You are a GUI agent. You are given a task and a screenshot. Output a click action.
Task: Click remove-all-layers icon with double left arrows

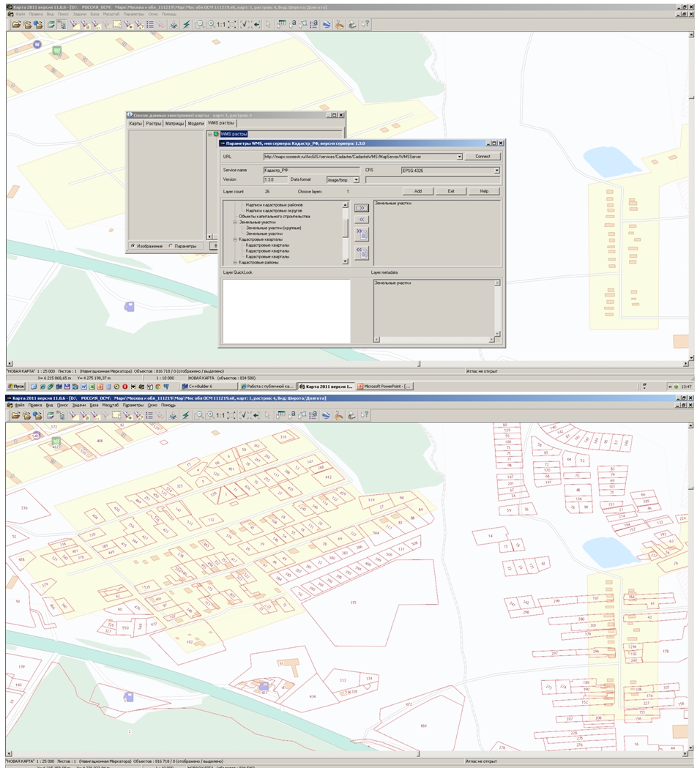coord(362,253)
